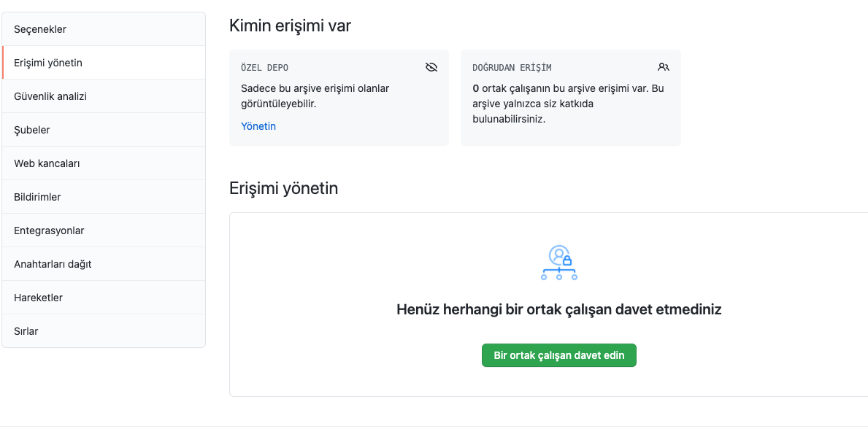Click the ÖZEL DEPO card label

click(264, 68)
